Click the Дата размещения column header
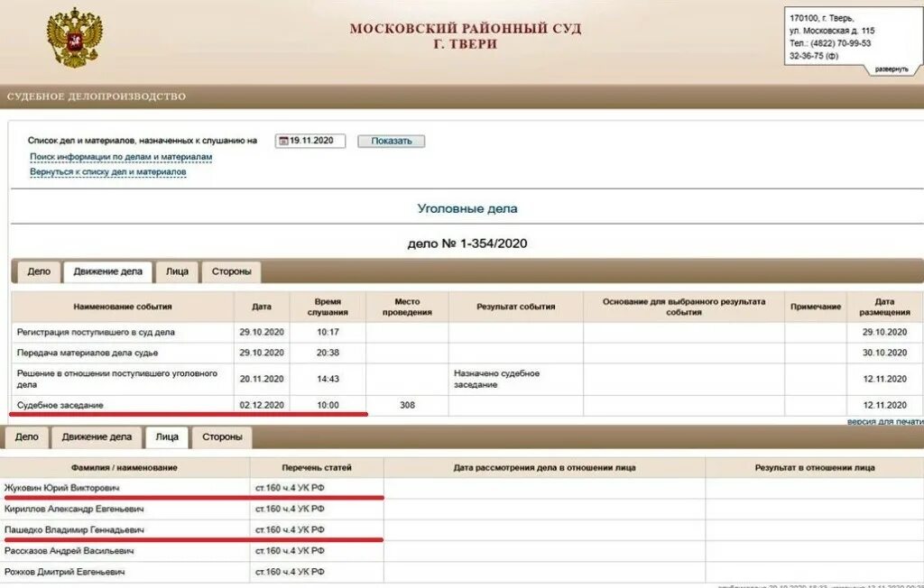Screen dimensions: 924x588 click(x=884, y=307)
